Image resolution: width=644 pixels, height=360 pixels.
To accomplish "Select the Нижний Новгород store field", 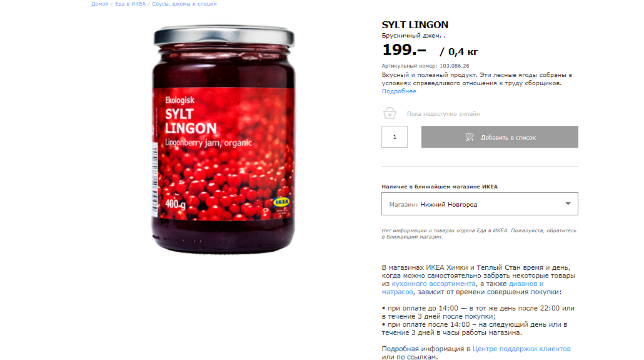I will (x=480, y=203).
